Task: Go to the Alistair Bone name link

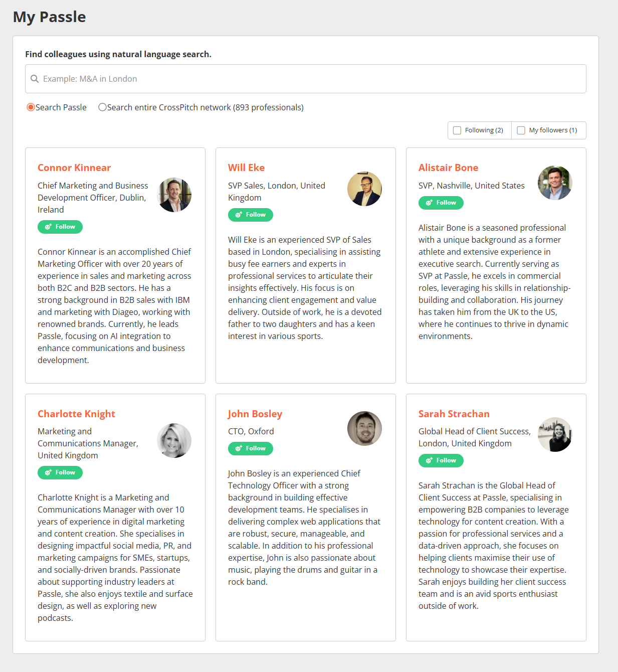Action: pyautogui.click(x=448, y=167)
